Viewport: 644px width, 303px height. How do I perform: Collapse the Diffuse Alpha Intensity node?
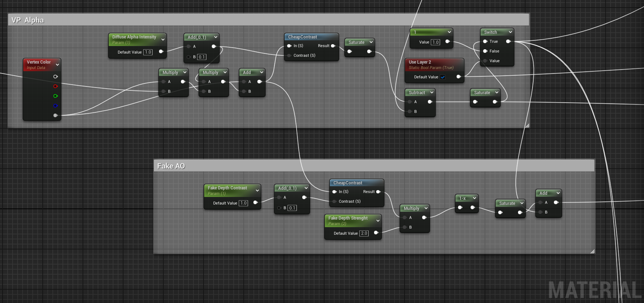point(163,40)
